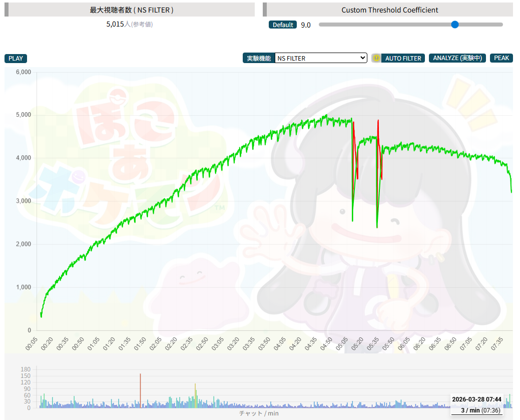Click the tall red chat spike bar
This screenshot has width=520, height=420.
click(140, 391)
